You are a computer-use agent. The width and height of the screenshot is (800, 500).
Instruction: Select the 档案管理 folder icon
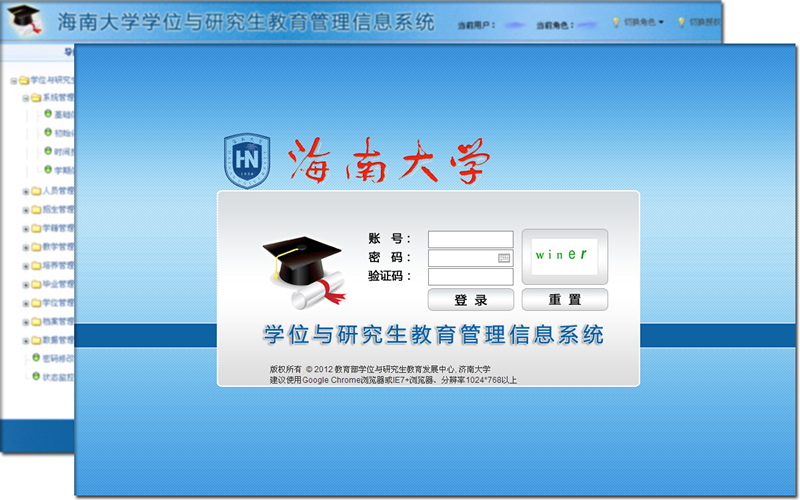click(36, 322)
